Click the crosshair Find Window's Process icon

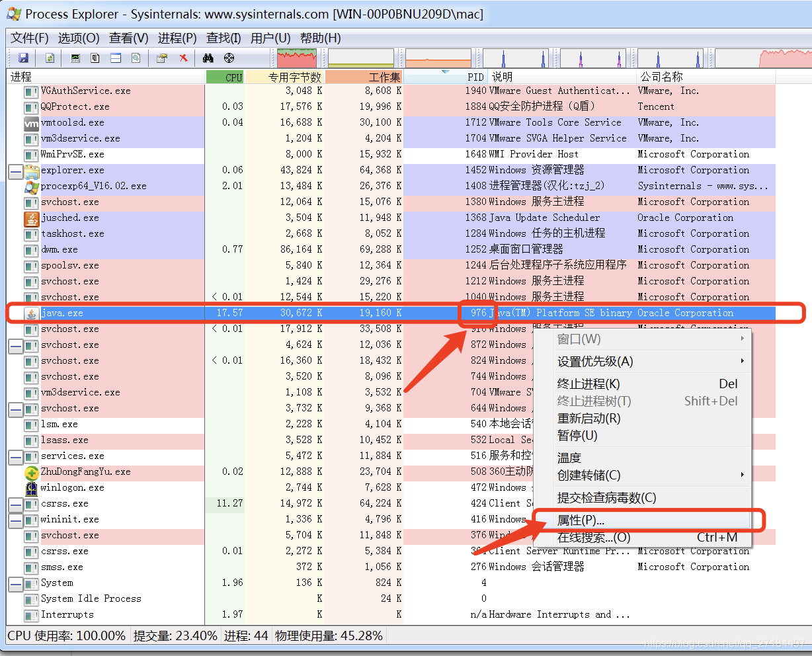tap(229, 58)
